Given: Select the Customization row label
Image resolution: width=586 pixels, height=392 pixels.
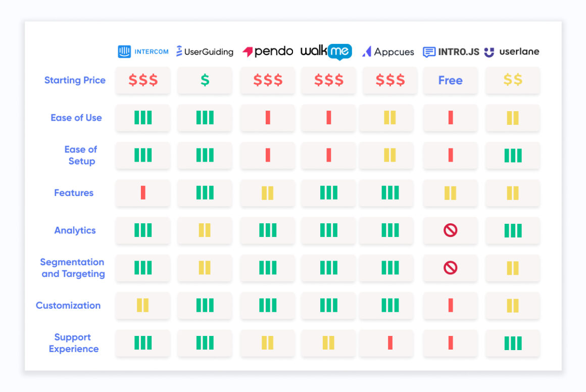Looking at the screenshot, I should [68, 305].
